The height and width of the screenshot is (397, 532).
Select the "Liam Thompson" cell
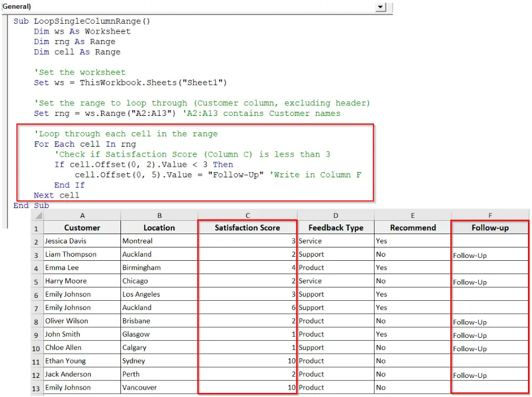(82, 254)
